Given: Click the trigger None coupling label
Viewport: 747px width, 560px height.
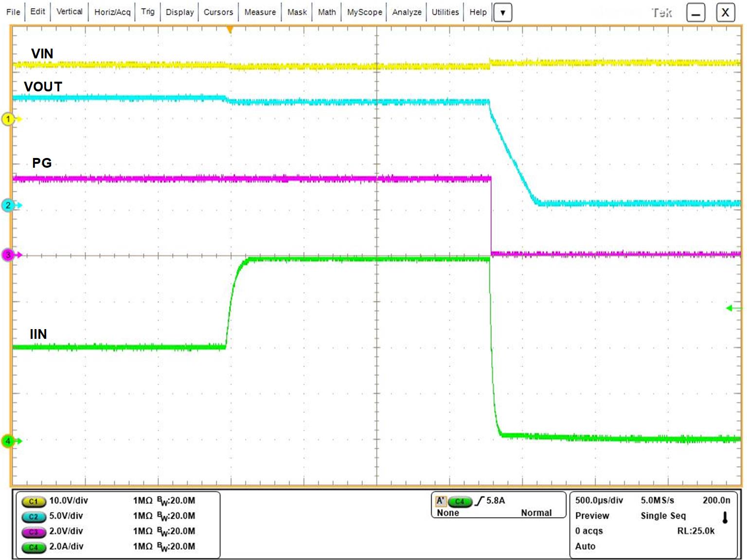Looking at the screenshot, I should 448,513.
